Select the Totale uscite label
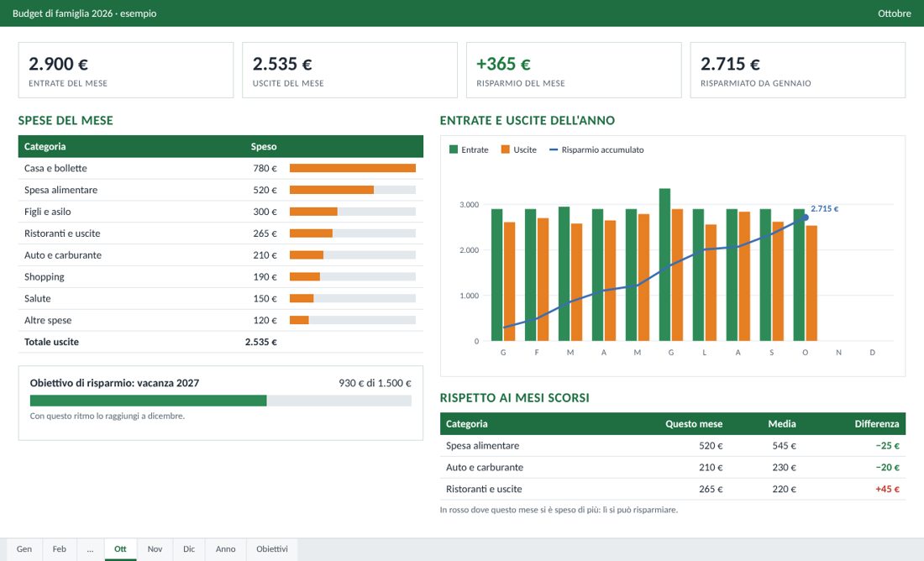 click(51, 342)
